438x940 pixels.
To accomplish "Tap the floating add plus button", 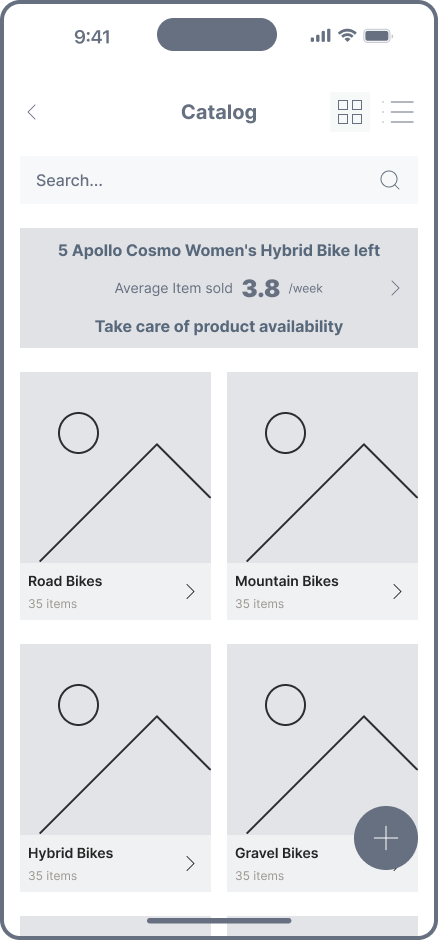I will click(386, 838).
